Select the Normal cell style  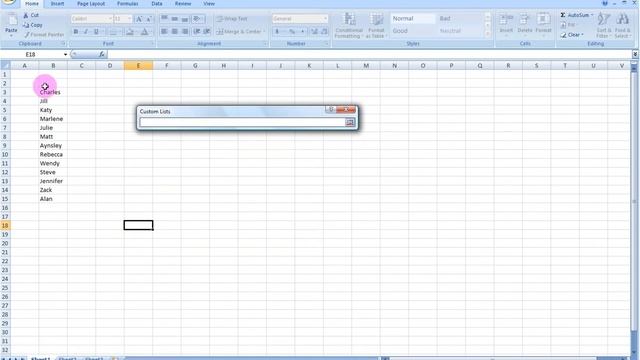point(413,19)
